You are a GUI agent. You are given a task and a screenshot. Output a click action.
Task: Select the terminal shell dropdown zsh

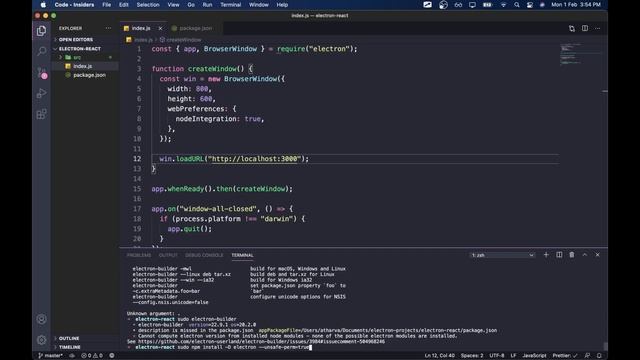click(x=502, y=255)
